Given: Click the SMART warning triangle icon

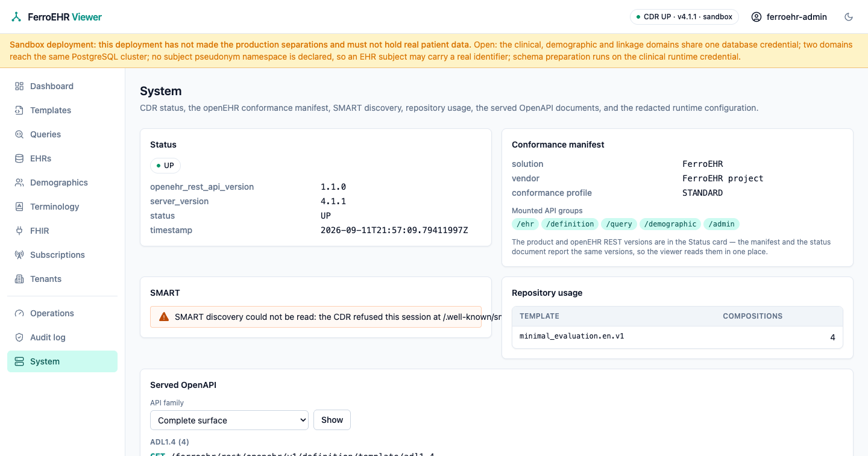Looking at the screenshot, I should click(164, 316).
